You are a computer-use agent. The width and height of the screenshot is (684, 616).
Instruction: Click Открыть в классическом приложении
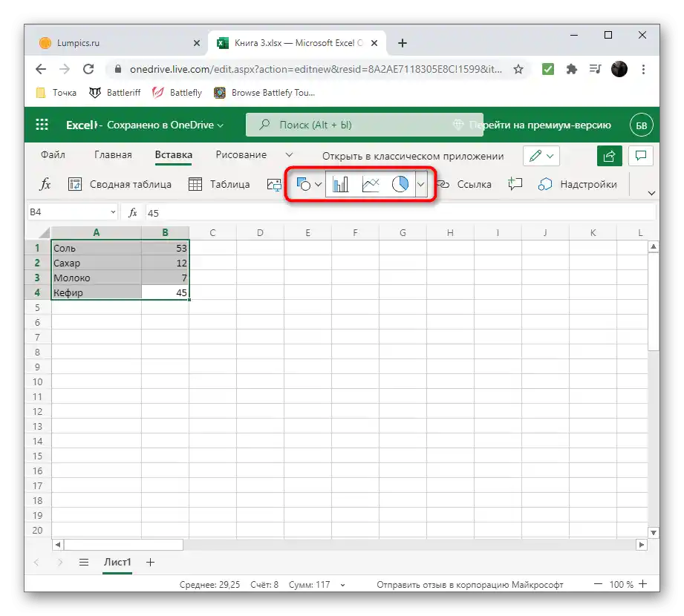pos(413,156)
